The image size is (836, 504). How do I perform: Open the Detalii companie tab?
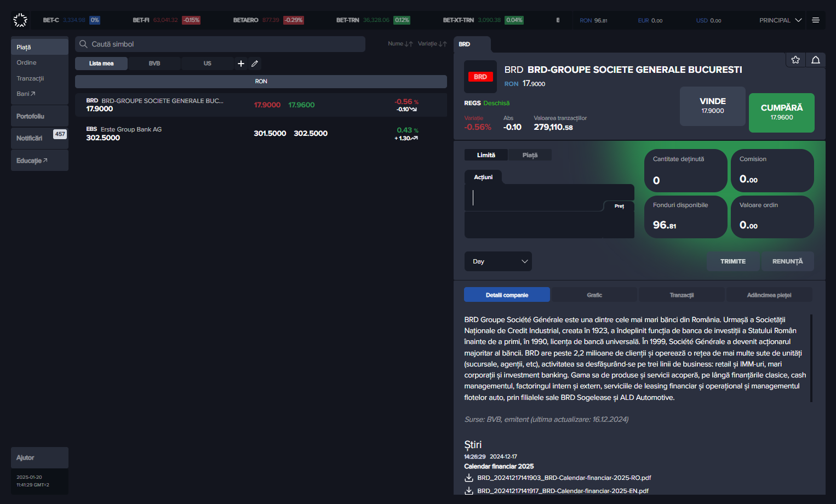[507, 295]
